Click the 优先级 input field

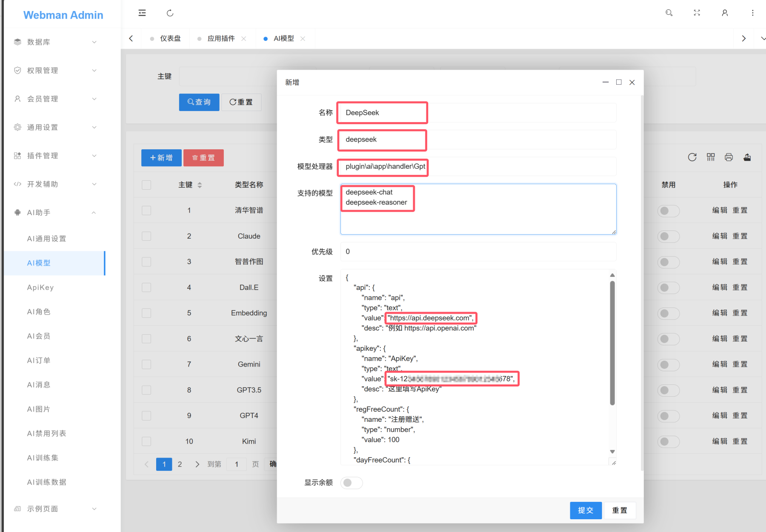[x=478, y=252]
